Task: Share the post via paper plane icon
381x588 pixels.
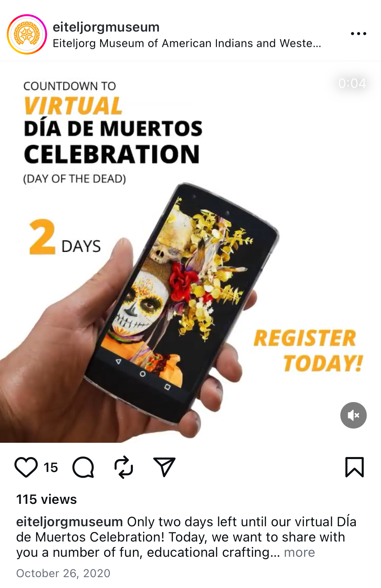Action: [x=164, y=467]
